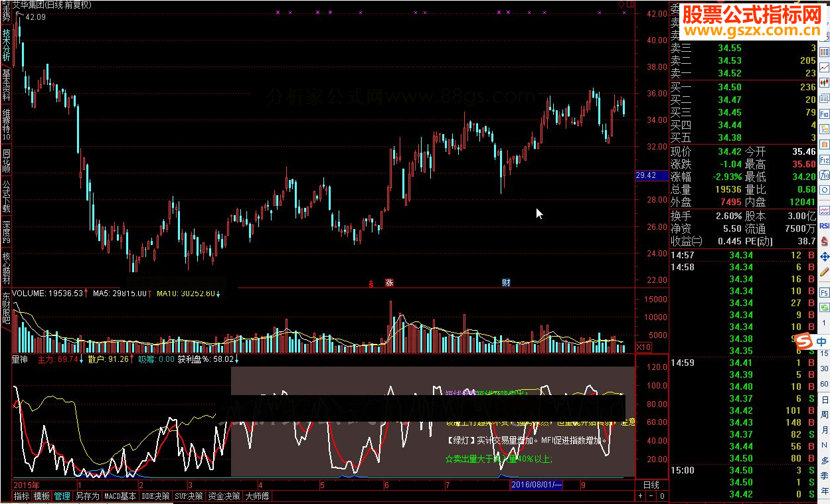The height and width of the screenshot is (504, 830).
Task: Open the 日线 period selector
Action: point(651,485)
